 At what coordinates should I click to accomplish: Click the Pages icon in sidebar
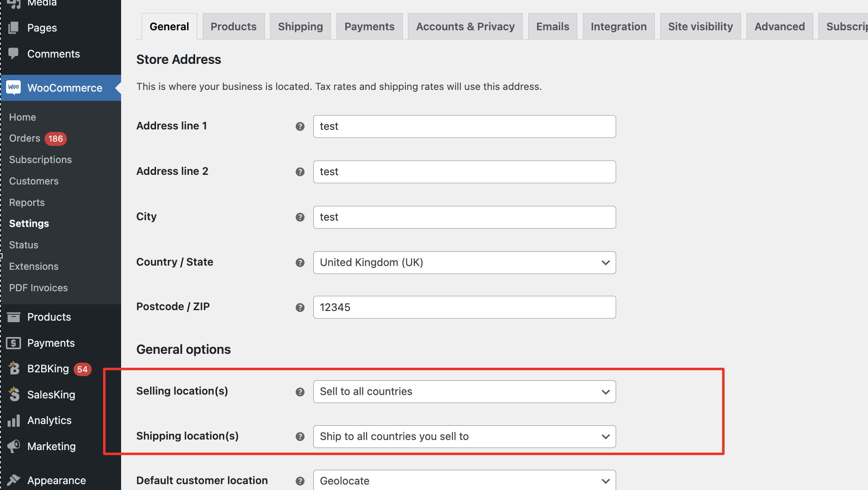point(13,28)
